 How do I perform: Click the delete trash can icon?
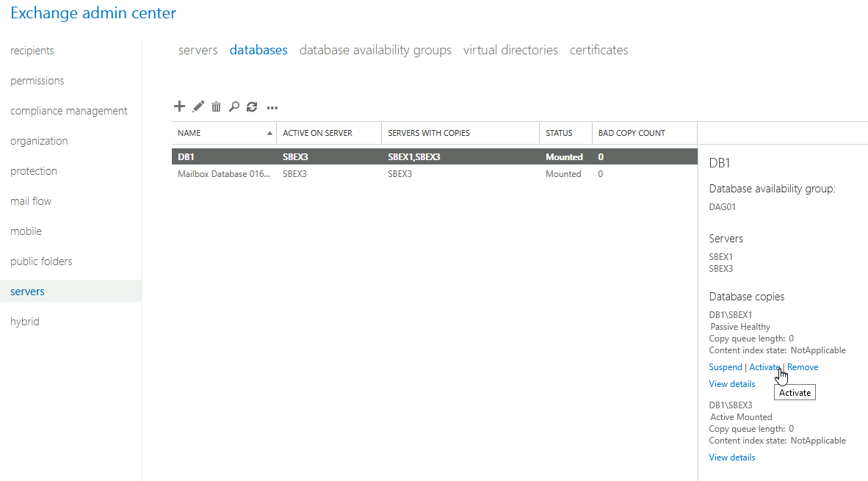click(x=217, y=106)
